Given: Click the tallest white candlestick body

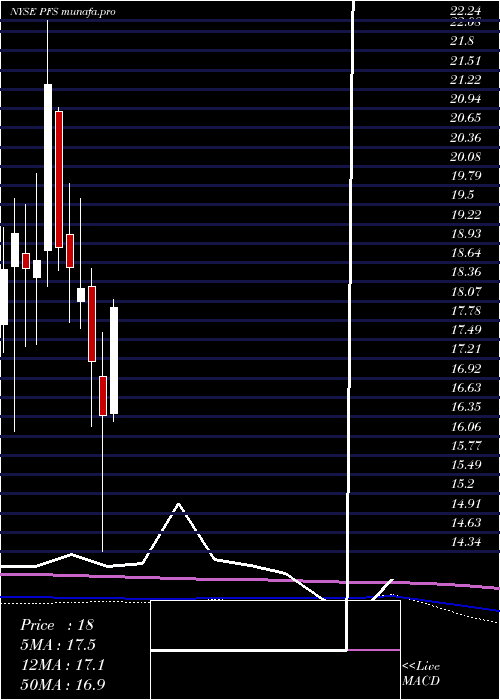Looking at the screenshot, I should pyautogui.click(x=48, y=167).
